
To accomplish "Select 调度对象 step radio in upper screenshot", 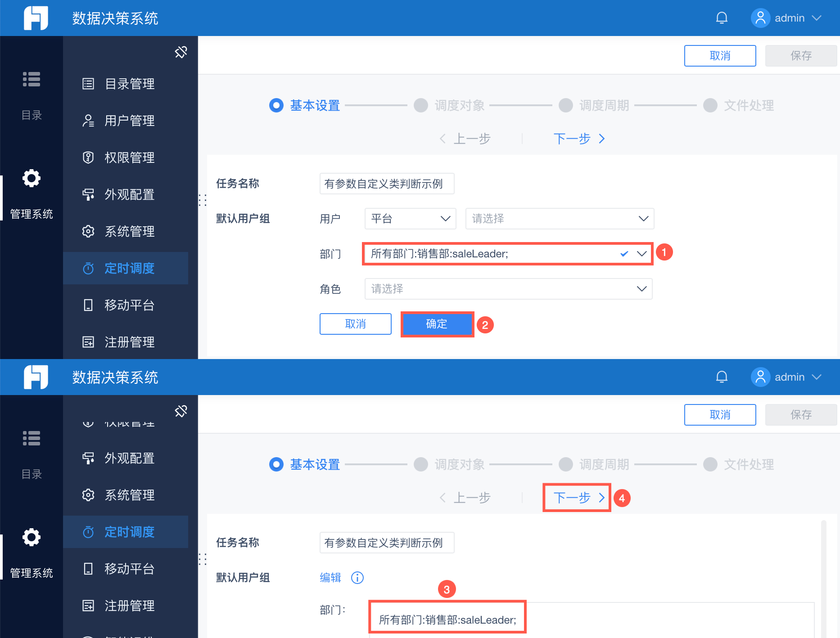I will pos(421,105).
